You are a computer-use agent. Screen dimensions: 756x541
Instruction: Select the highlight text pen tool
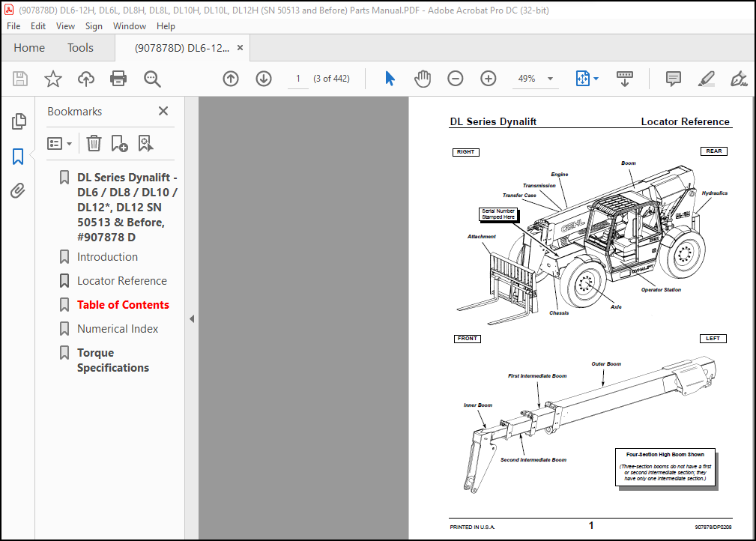tap(706, 79)
